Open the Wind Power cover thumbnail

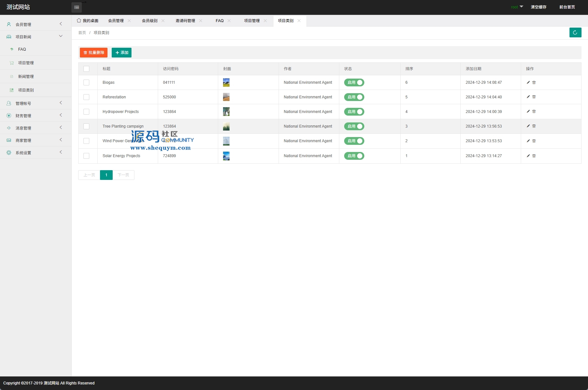(226, 141)
